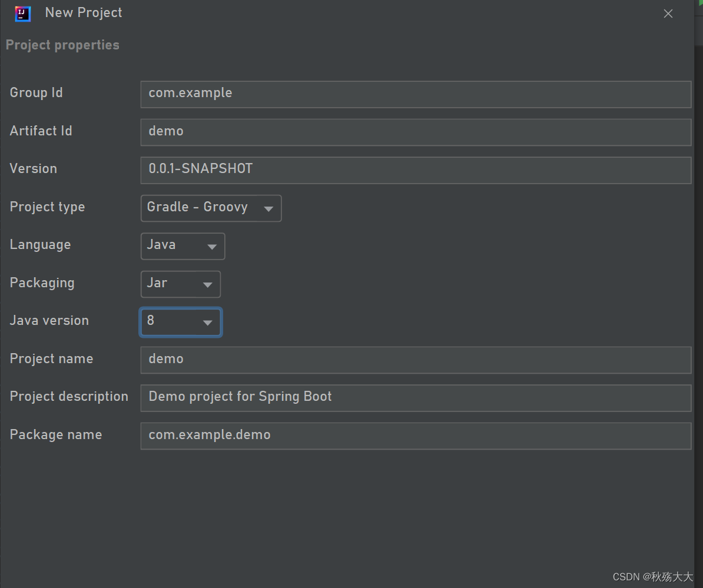703x588 pixels.
Task: Click the Jar packaging selector
Action: coord(171,284)
